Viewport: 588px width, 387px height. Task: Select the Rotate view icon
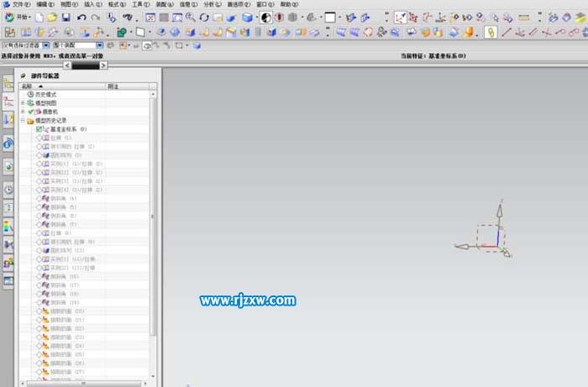204,18
